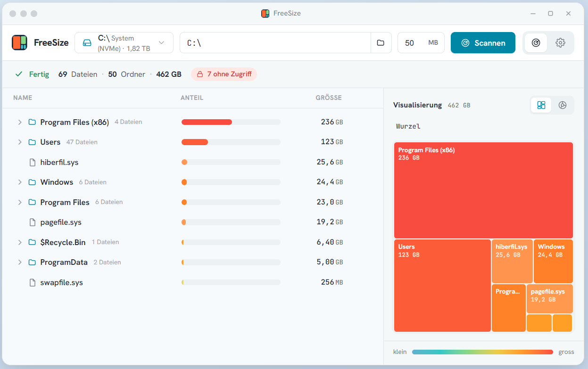Image resolution: width=588 pixels, height=369 pixels.
Task: Click the 24,4 GB size value
Action: [x=330, y=182]
